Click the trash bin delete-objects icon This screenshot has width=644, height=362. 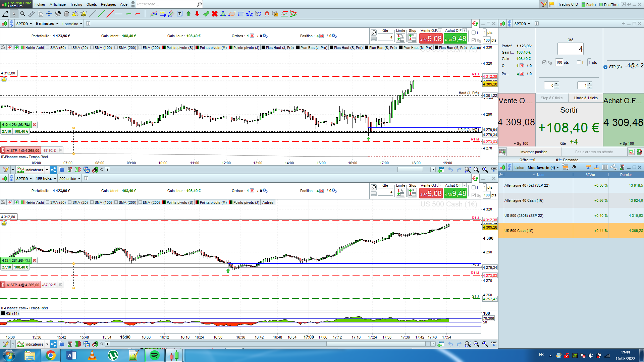pyautogui.click(x=66, y=14)
